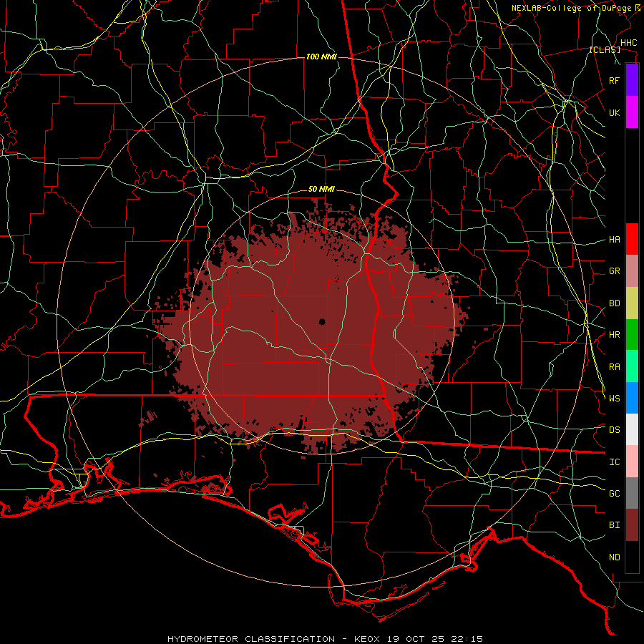The image size is (644, 644).
Task: Click the "BI" legend label text
Action: (614, 525)
